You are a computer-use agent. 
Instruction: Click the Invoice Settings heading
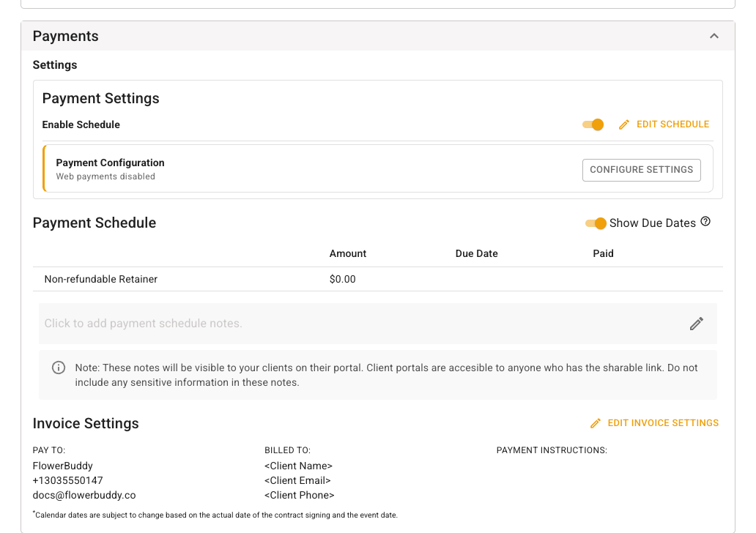(x=86, y=423)
